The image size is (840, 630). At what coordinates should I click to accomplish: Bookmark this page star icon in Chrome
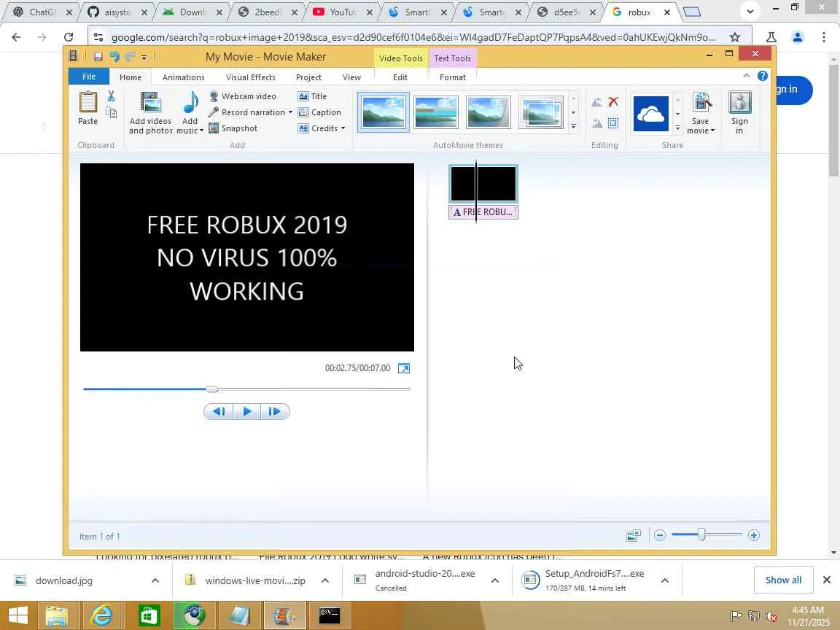[735, 37]
